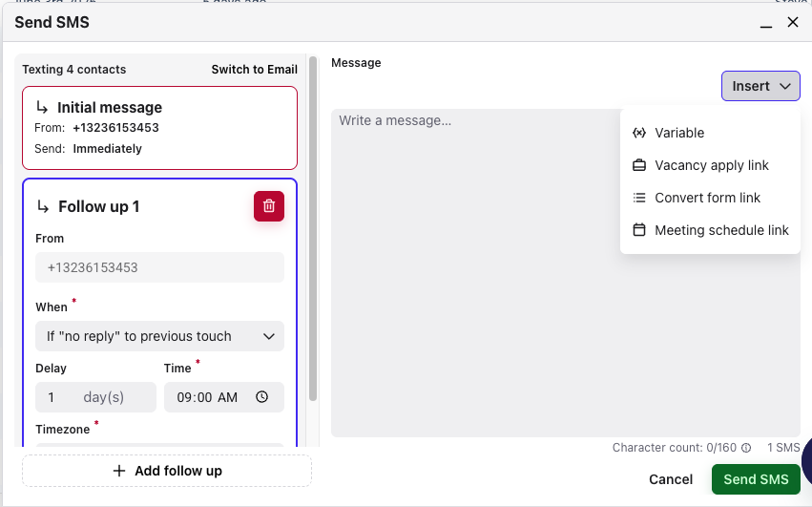Click the Timezone label
Viewport: 812px width, 507px height.
pos(63,430)
